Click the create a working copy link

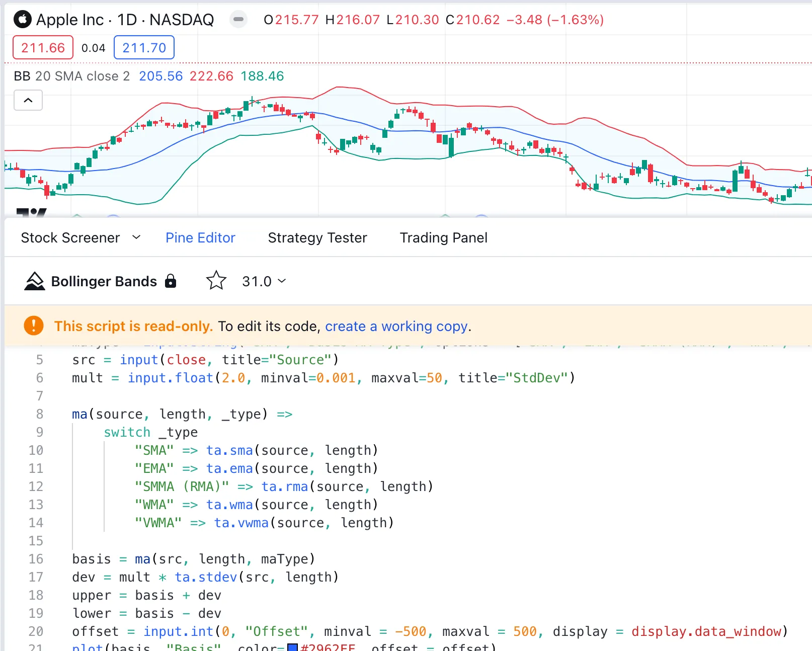[396, 327]
